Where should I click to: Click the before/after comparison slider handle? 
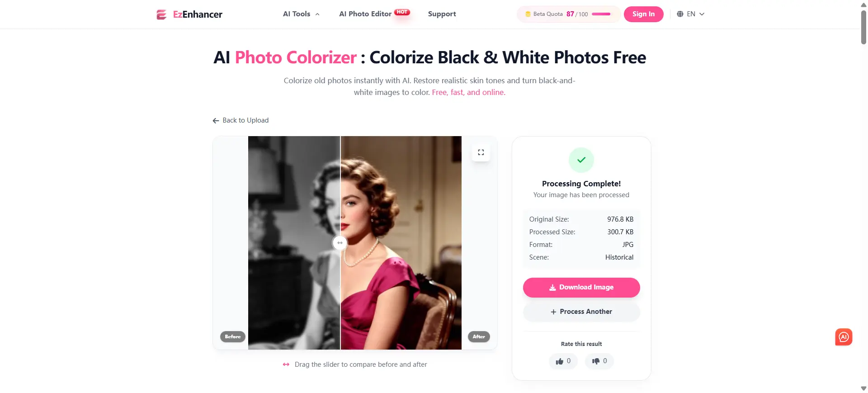pyautogui.click(x=340, y=243)
